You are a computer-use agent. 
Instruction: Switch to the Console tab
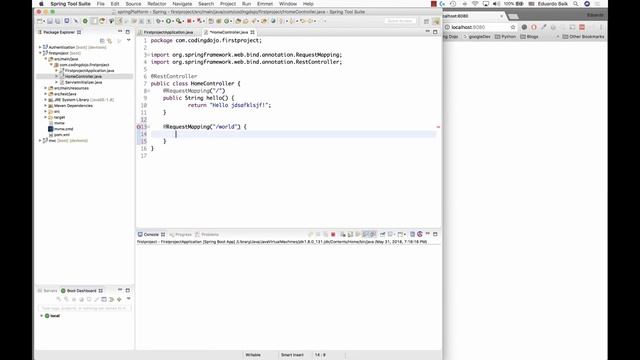[x=151, y=234]
